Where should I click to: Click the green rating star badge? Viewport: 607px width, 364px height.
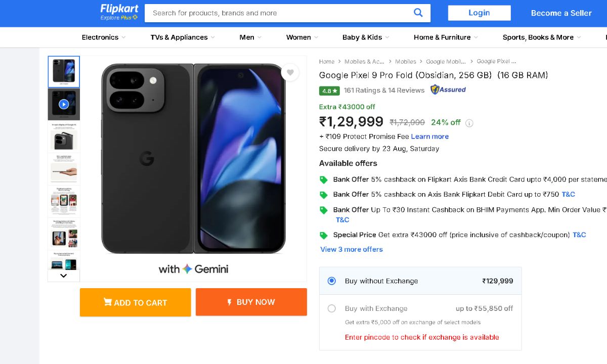coord(329,91)
